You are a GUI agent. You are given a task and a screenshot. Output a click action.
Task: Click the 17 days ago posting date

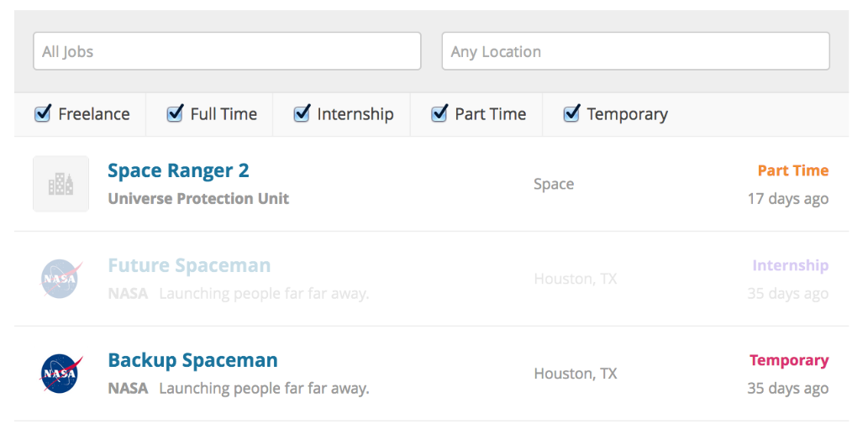787,199
